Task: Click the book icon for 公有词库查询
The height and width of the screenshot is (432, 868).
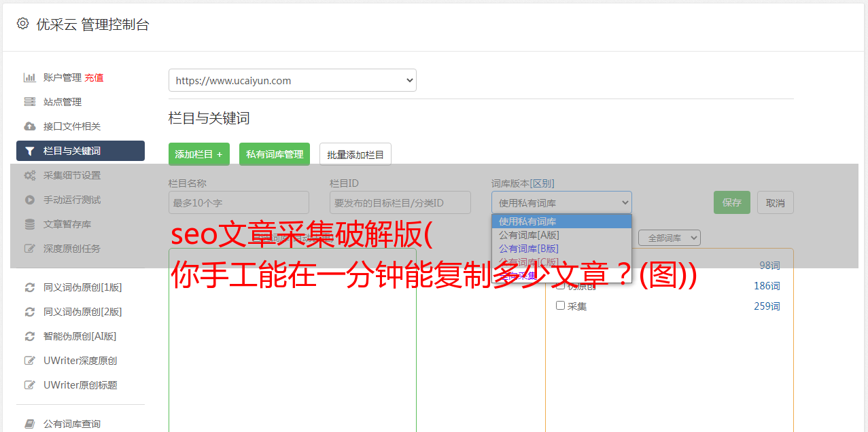Action: point(30,424)
